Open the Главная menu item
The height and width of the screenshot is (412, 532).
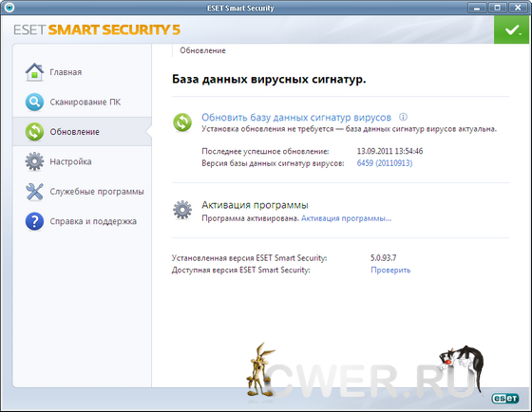click(82, 72)
